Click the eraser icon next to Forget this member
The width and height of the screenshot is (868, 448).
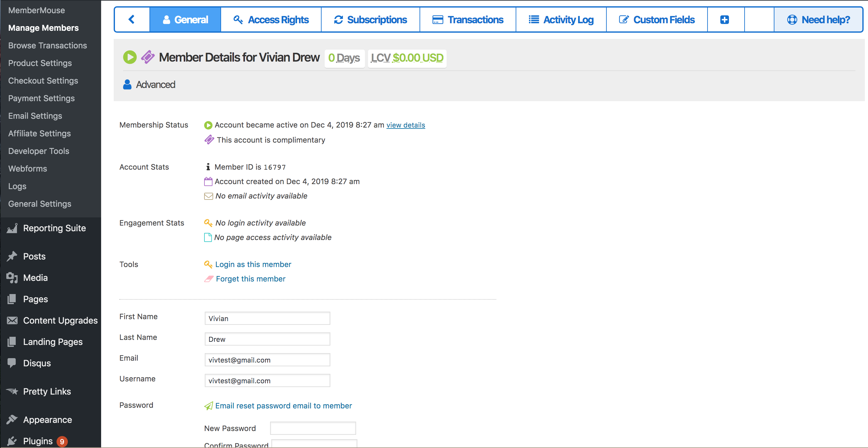pos(209,279)
